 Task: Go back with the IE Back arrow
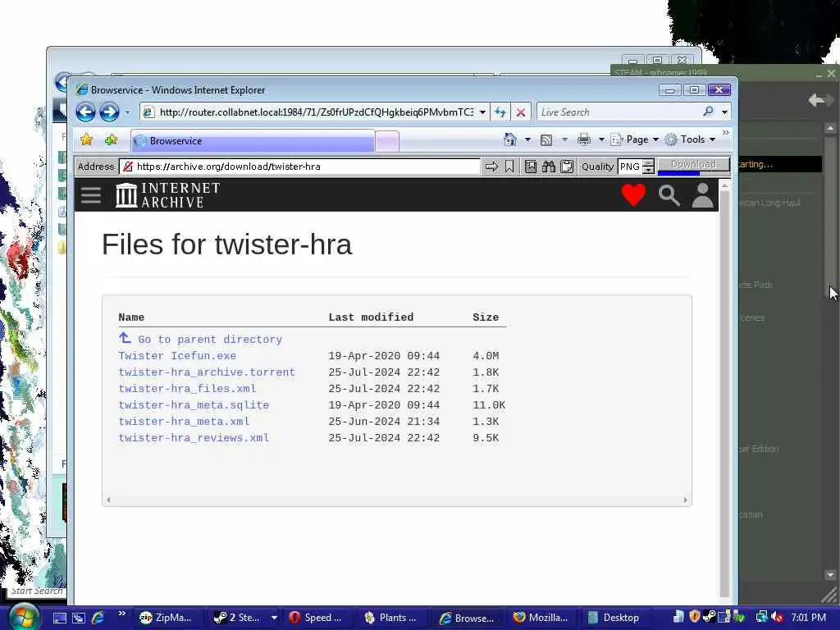pos(85,112)
